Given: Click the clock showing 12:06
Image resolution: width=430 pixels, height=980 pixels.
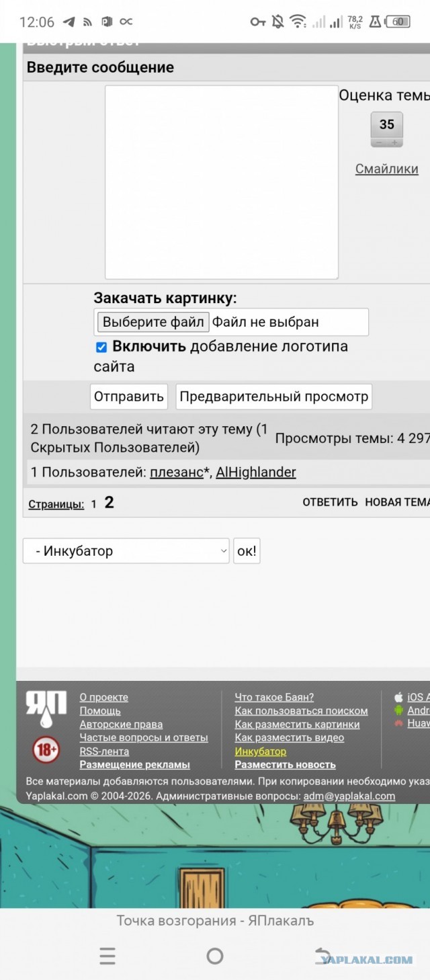Looking at the screenshot, I should pos(37,22).
